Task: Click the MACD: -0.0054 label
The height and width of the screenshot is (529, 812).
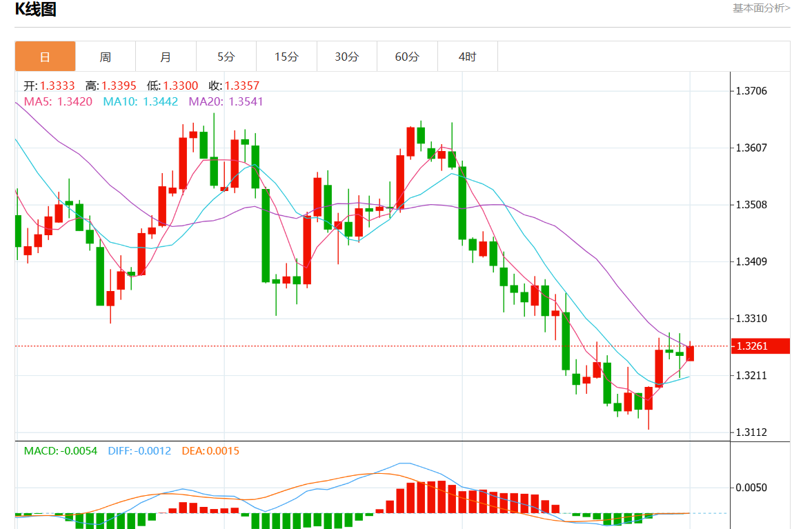Action: pos(61,451)
